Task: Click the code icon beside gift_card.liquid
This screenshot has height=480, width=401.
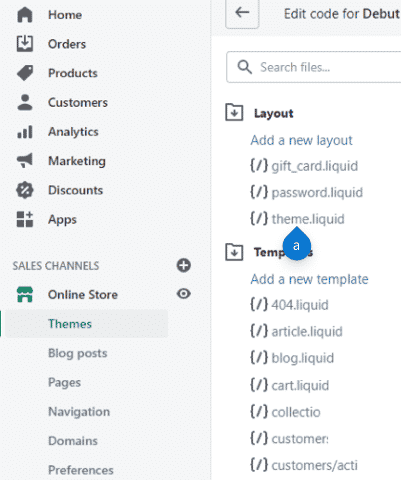Action: [259, 165]
